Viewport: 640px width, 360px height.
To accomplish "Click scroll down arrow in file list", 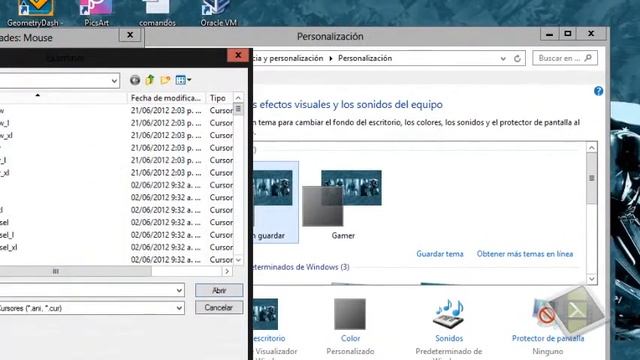I will (238, 260).
